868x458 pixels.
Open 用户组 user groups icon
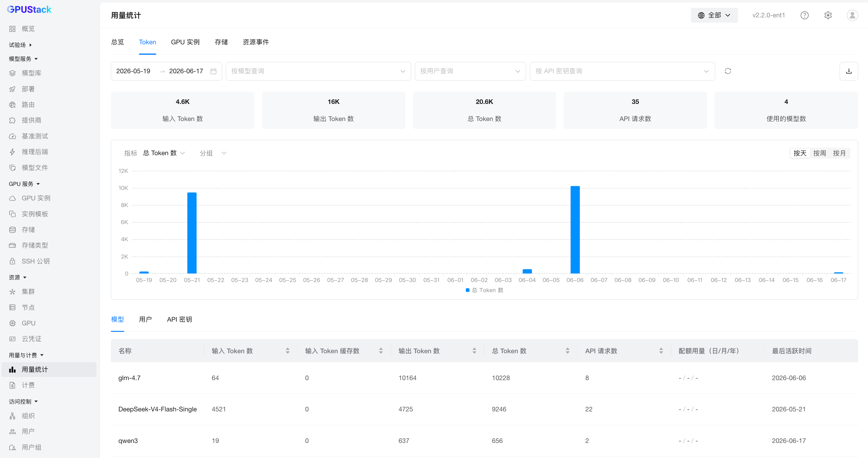12,447
